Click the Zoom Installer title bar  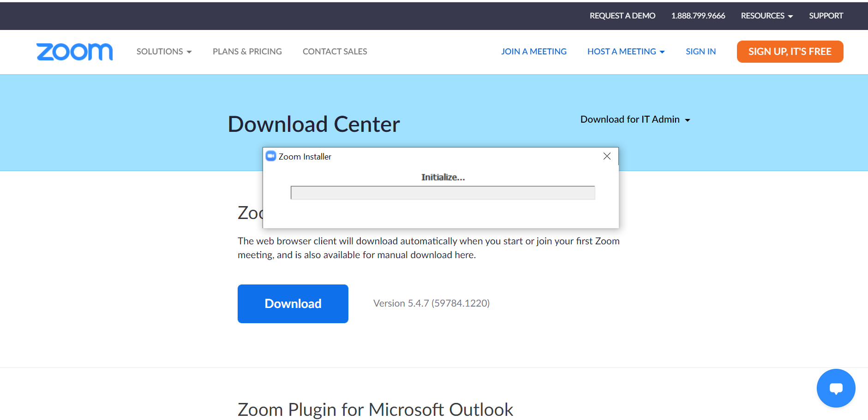click(x=438, y=156)
